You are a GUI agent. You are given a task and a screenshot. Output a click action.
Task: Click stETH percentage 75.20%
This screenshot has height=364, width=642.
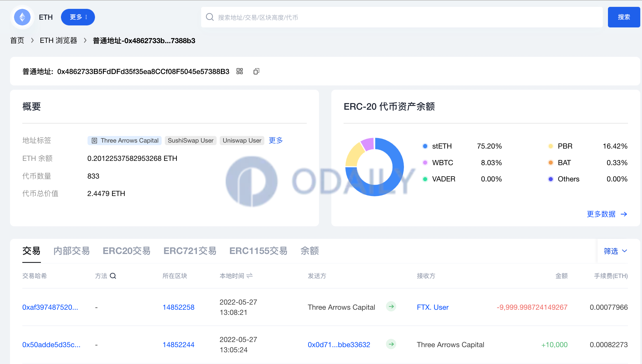pyautogui.click(x=490, y=146)
